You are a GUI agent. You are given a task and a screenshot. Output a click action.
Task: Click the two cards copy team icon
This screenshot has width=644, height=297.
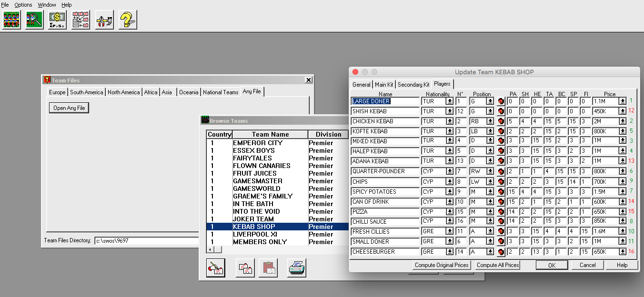245,268
